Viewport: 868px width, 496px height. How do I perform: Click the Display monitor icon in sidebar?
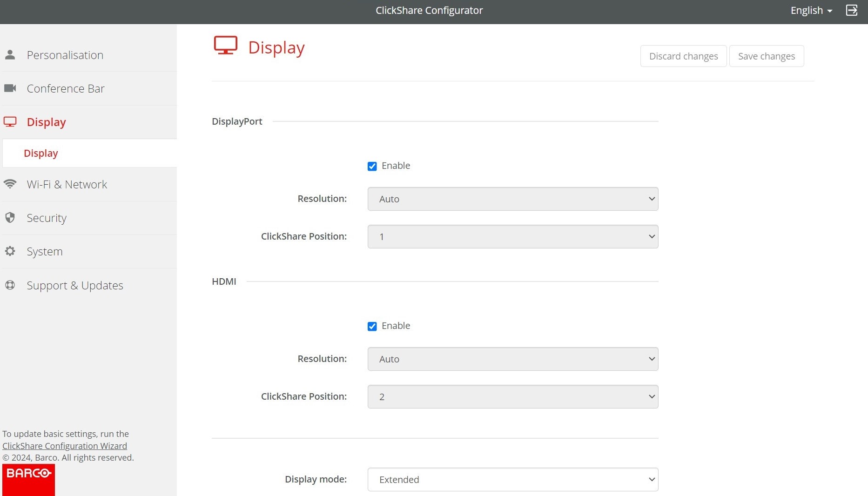[x=10, y=121]
